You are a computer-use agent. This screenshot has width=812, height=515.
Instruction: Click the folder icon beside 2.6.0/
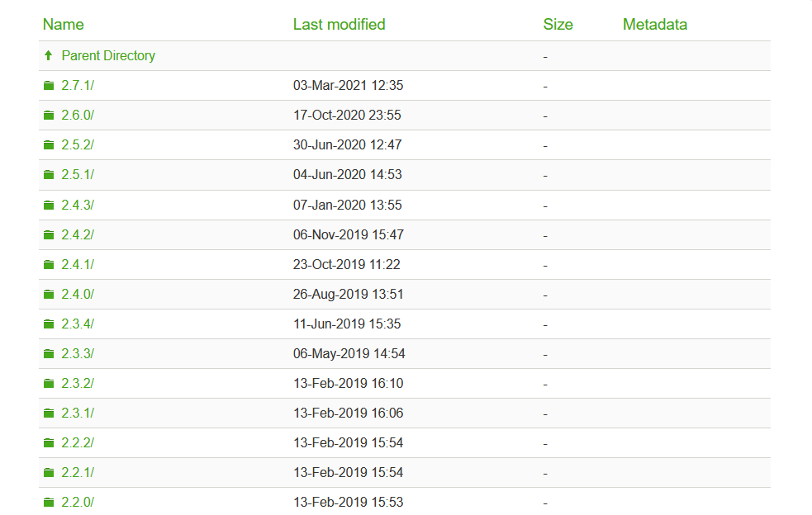tap(49, 116)
